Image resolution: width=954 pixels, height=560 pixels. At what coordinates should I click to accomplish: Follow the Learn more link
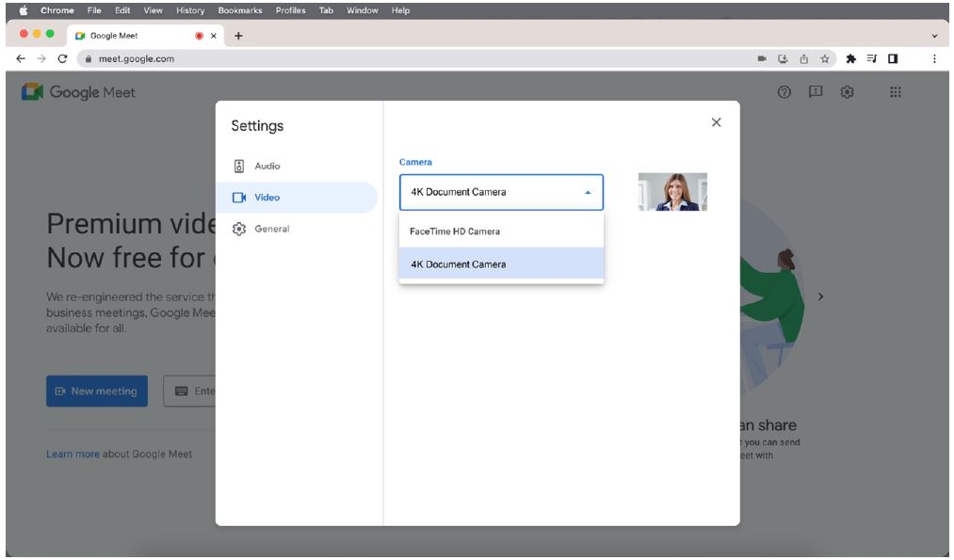[x=73, y=454]
